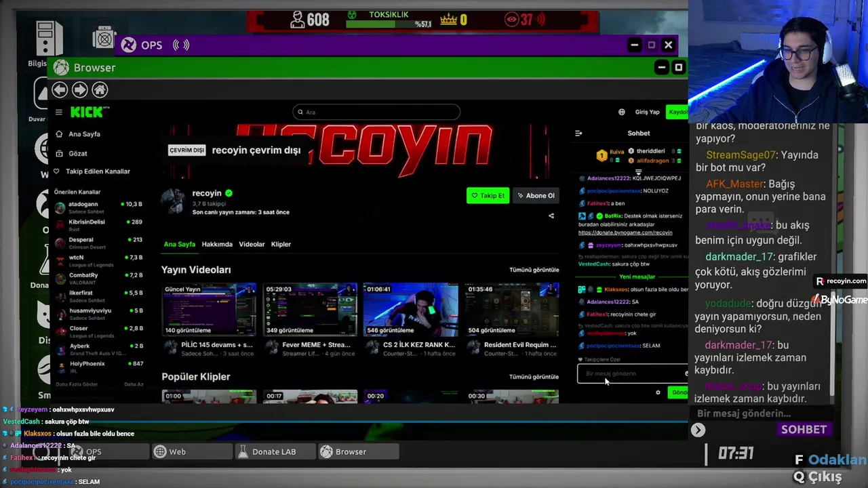Open Donate LAB from the taskbar

coord(275,451)
